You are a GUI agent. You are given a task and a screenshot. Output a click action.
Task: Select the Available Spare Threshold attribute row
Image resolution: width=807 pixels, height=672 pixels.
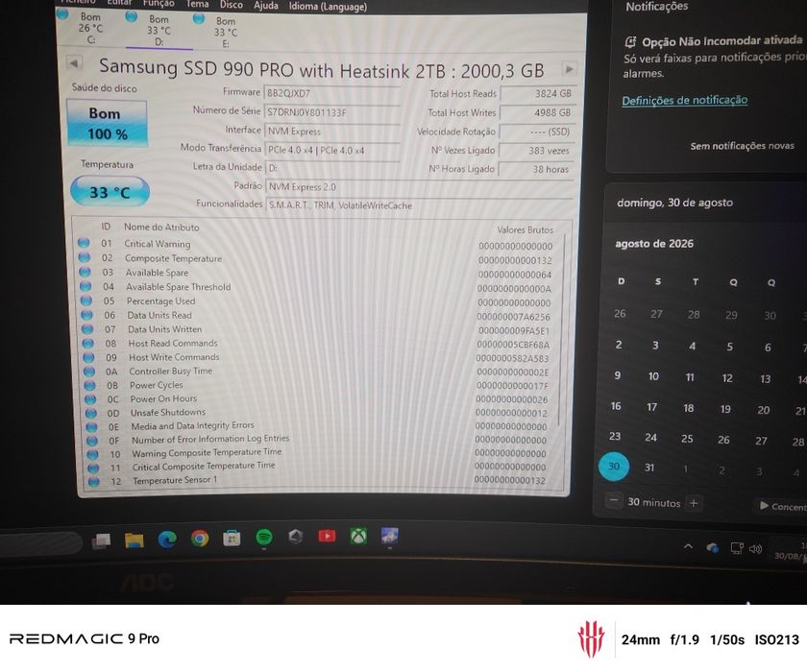pyautogui.click(x=316, y=287)
